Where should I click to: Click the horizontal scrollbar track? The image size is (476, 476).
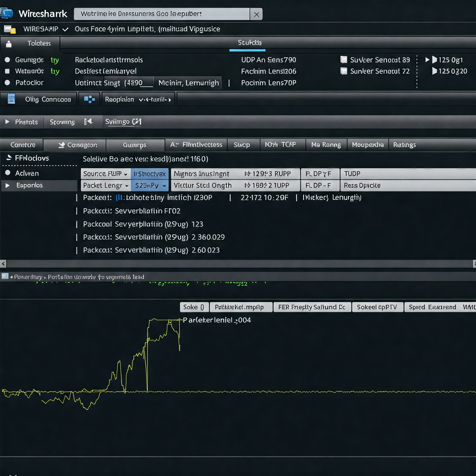[239, 264]
